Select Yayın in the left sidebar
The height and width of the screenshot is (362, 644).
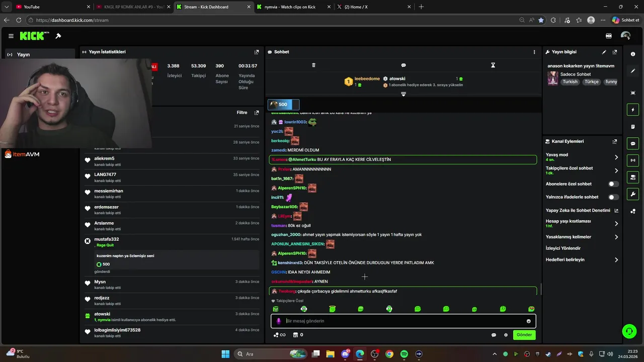tap(40, 54)
